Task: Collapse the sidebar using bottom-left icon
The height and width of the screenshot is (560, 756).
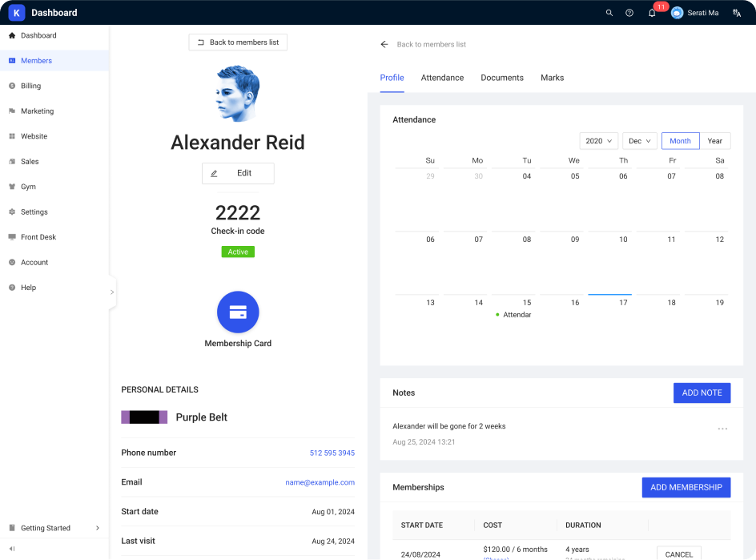Action: coord(12,549)
